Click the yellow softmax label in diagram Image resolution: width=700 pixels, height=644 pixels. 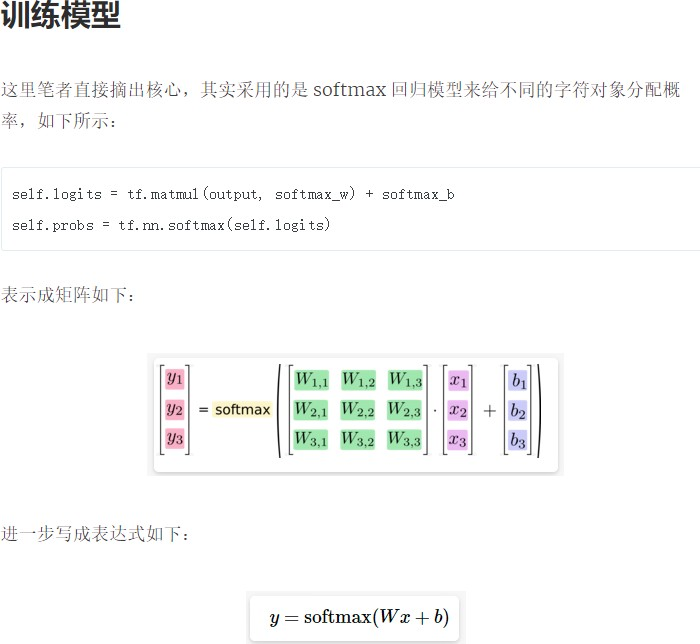pyautogui.click(x=242, y=410)
